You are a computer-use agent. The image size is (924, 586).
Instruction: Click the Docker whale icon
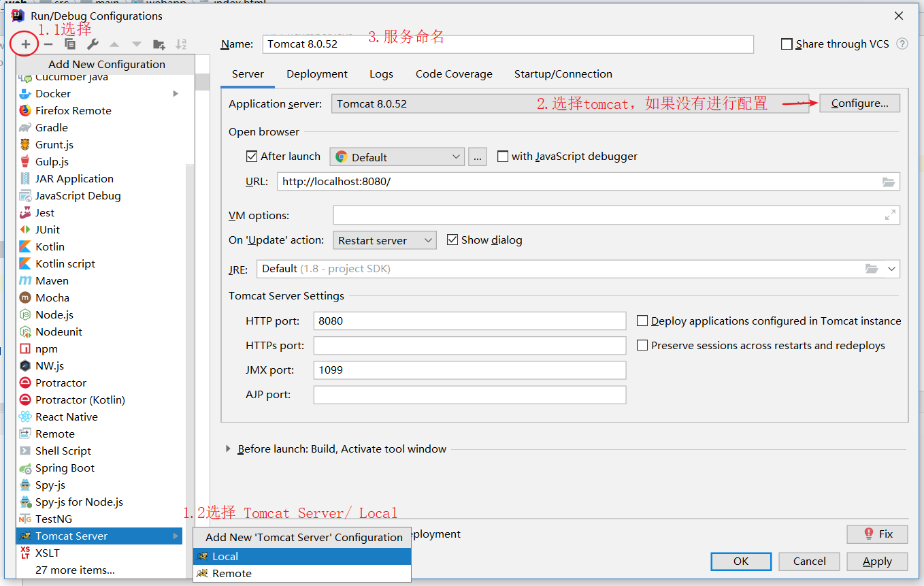click(25, 94)
